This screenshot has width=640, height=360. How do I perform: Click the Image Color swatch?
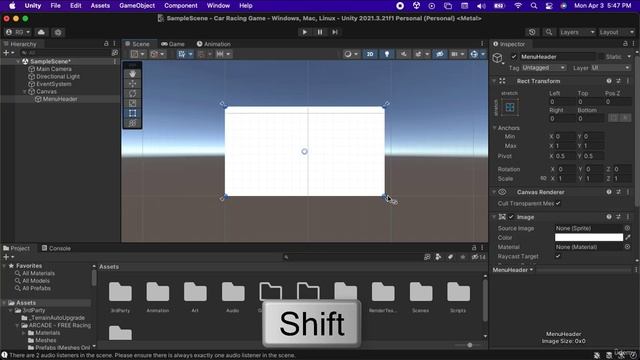(589, 237)
